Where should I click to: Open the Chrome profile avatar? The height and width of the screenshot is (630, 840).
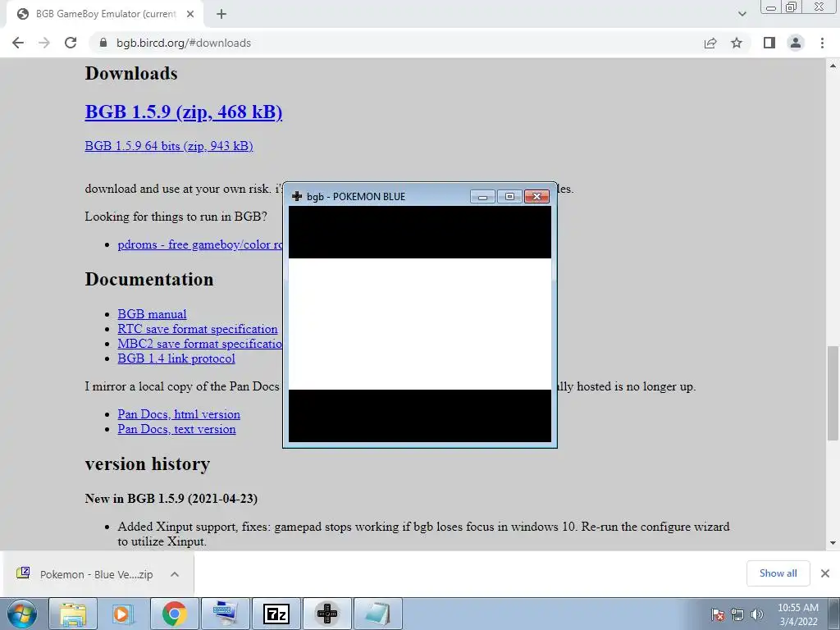pos(796,43)
